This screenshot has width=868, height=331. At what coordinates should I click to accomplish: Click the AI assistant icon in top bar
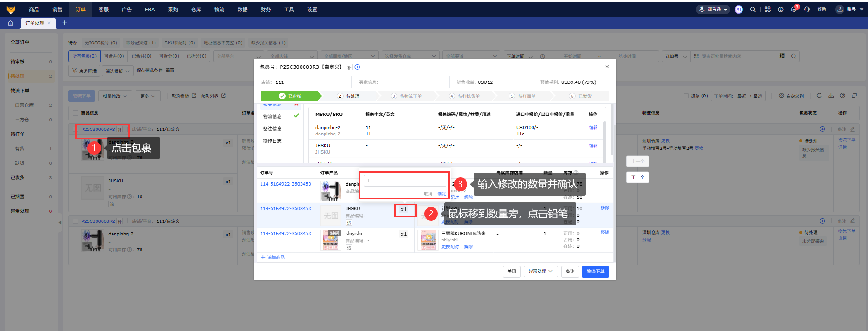tap(739, 10)
